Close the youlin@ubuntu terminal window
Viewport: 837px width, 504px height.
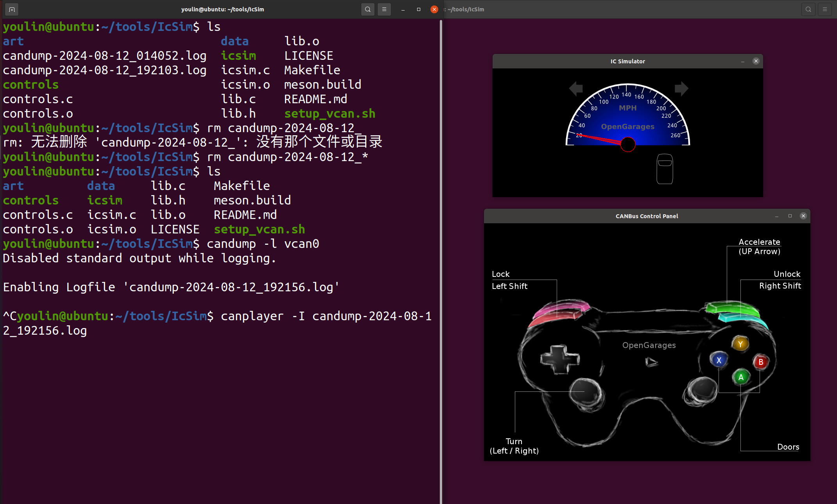click(434, 9)
